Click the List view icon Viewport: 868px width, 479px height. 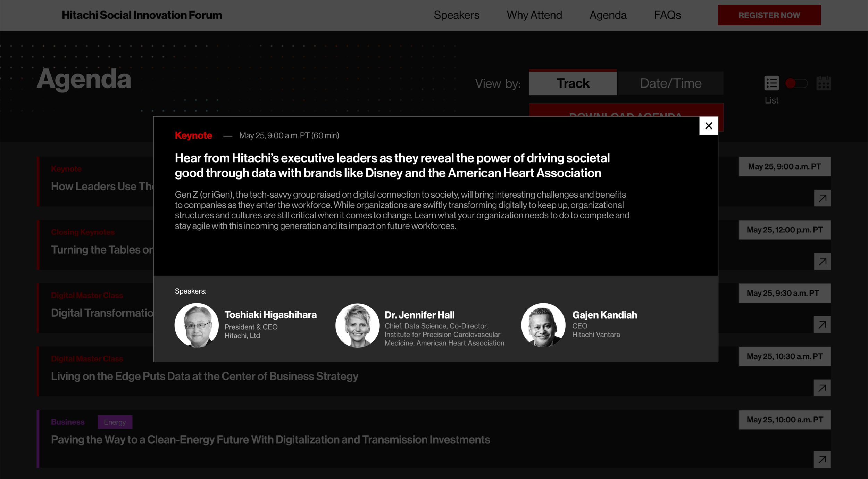click(771, 83)
